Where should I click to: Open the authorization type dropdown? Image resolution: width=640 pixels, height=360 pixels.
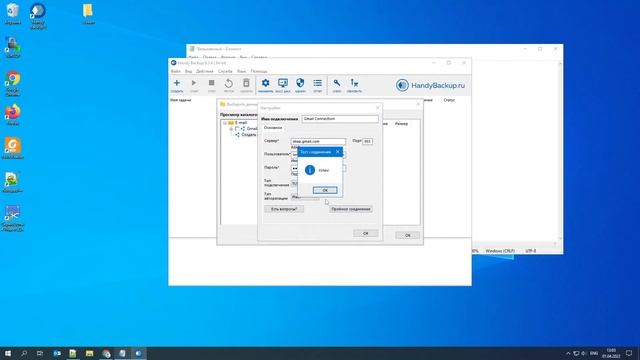304,197
